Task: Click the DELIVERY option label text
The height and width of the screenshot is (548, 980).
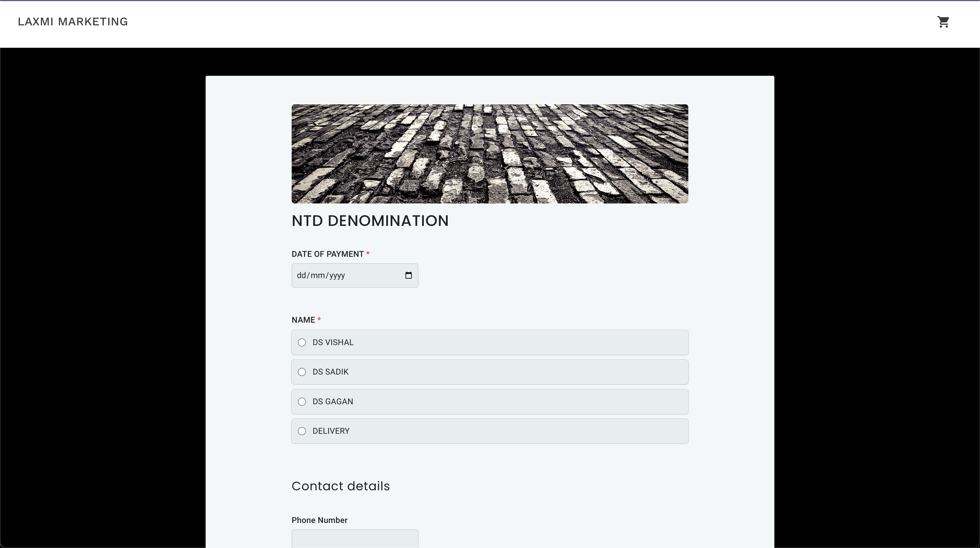Action: pos(330,431)
